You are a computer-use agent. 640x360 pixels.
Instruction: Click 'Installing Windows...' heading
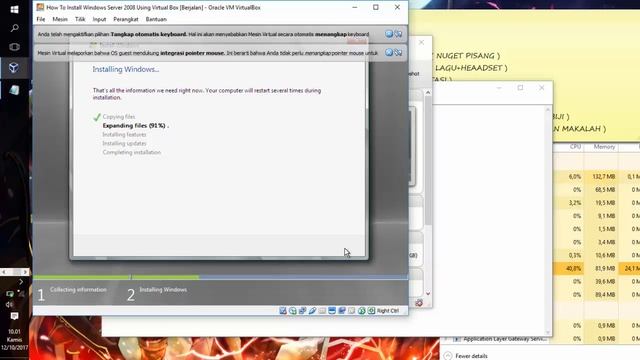pyautogui.click(x=126, y=69)
